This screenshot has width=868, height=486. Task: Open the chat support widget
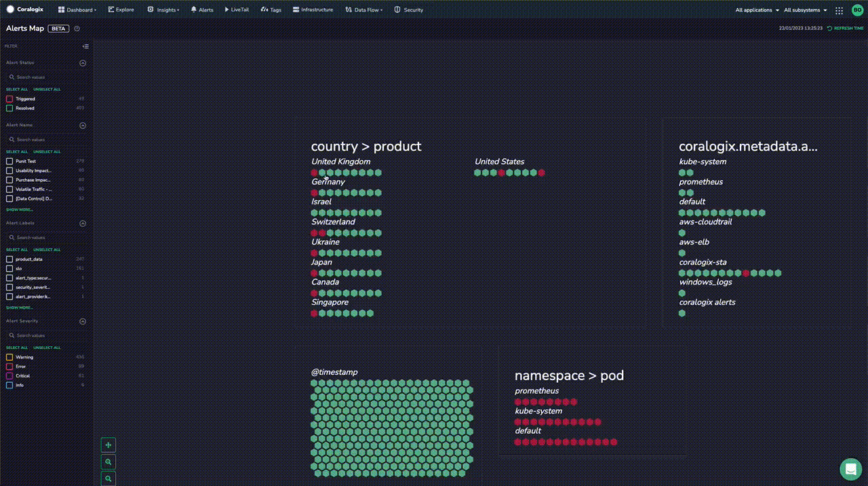850,469
